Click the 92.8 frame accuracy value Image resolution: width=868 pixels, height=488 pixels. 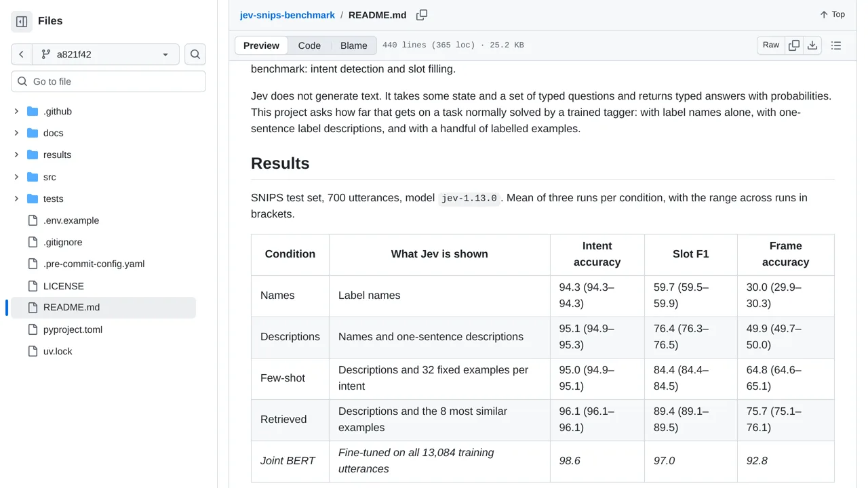click(x=757, y=461)
